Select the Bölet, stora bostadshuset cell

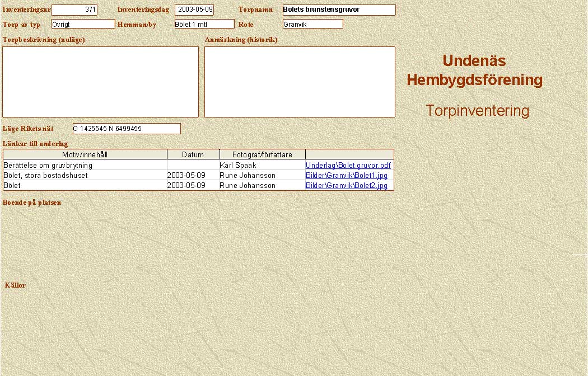pyautogui.click(x=46, y=176)
